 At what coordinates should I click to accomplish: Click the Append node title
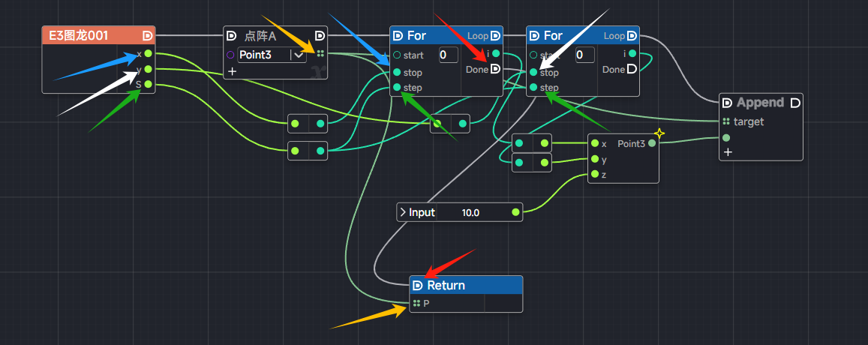tap(759, 103)
